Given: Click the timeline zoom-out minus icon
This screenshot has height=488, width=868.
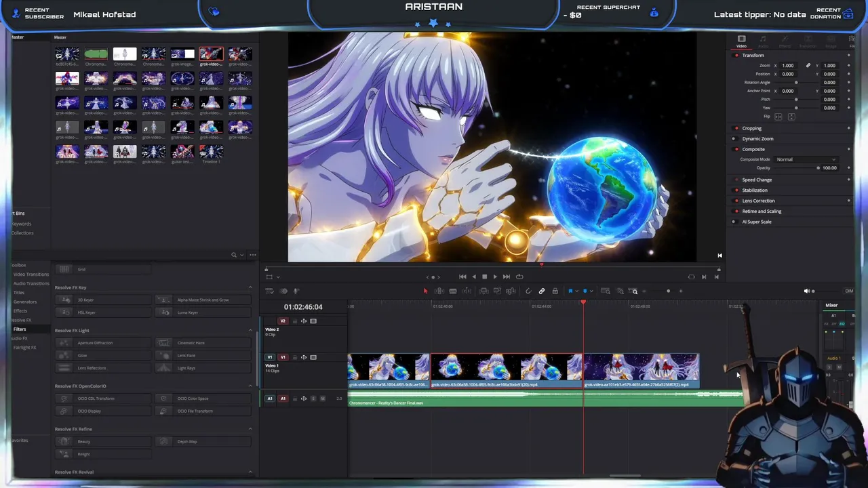Looking at the screenshot, I should tap(644, 291).
